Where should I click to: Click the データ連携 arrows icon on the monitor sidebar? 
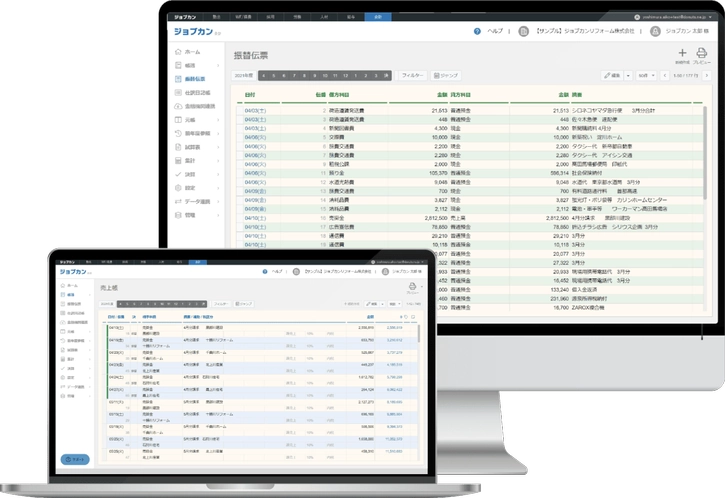178,202
